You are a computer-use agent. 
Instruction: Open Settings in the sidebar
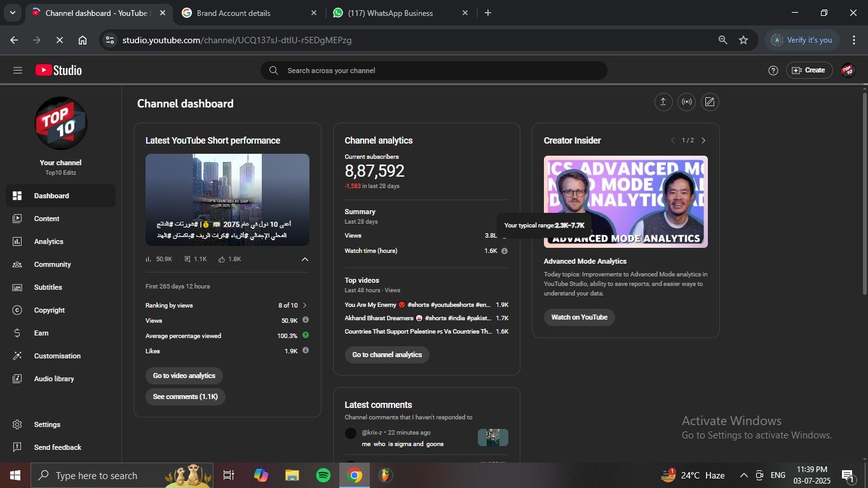(60, 424)
